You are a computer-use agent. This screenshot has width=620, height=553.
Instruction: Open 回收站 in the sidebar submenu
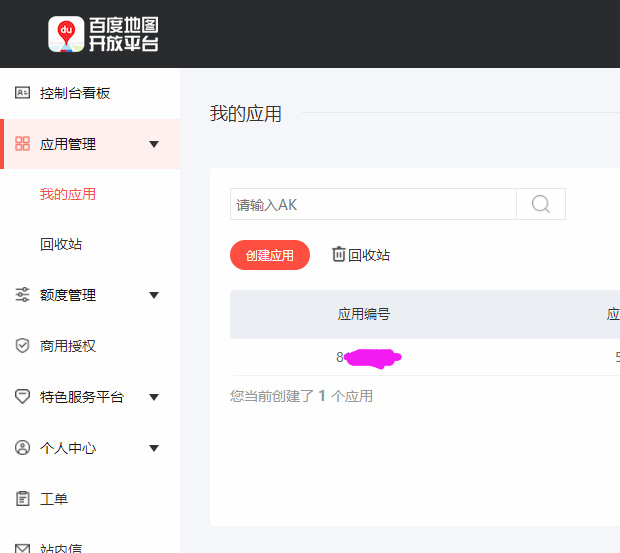tap(61, 244)
